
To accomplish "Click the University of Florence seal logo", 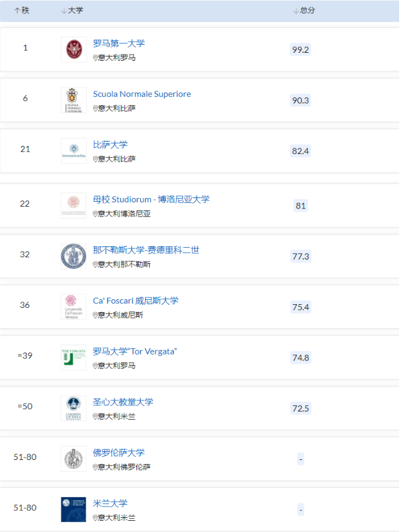I will tap(73, 459).
